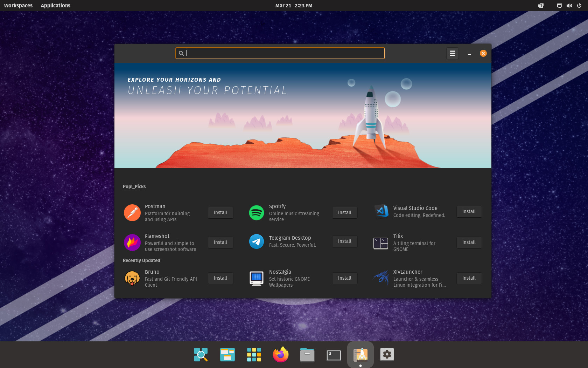Open the Telegram Desktop icon
The width and height of the screenshot is (588, 368).
click(x=257, y=241)
